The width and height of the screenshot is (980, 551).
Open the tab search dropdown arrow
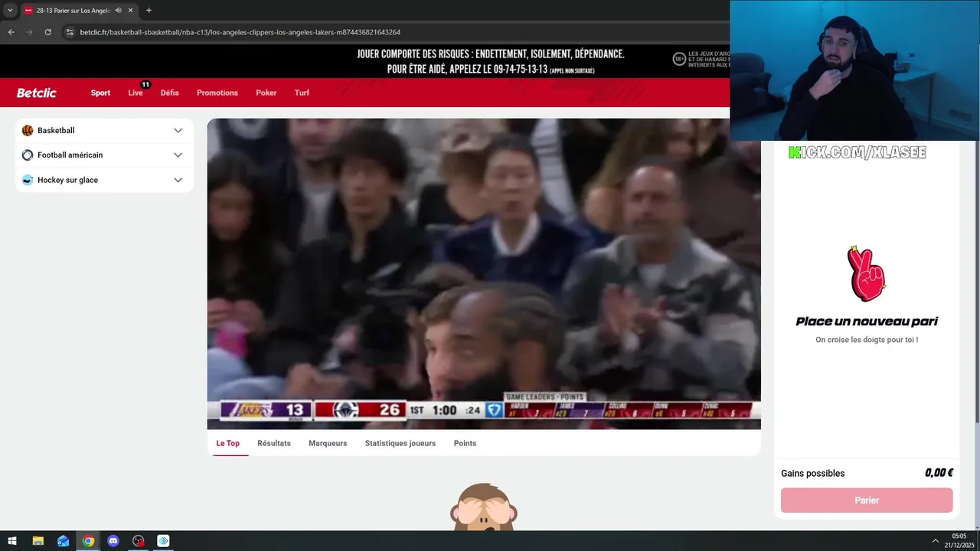[x=10, y=11]
